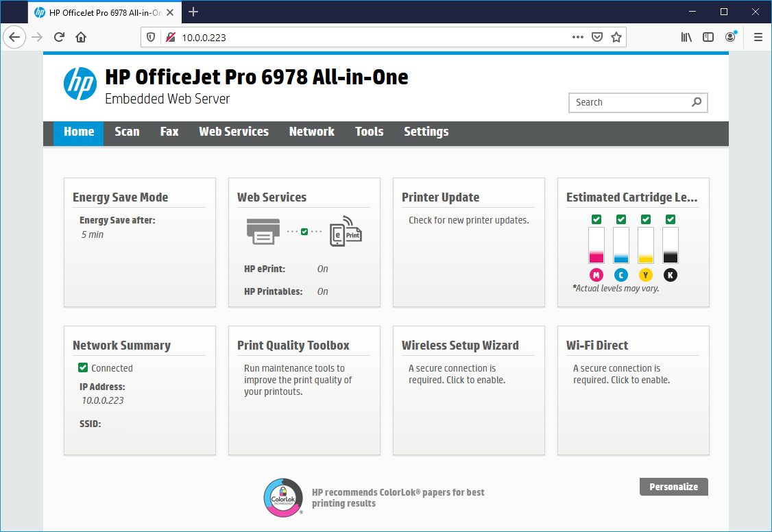Click the insecure connection padlock icon

pos(170,38)
